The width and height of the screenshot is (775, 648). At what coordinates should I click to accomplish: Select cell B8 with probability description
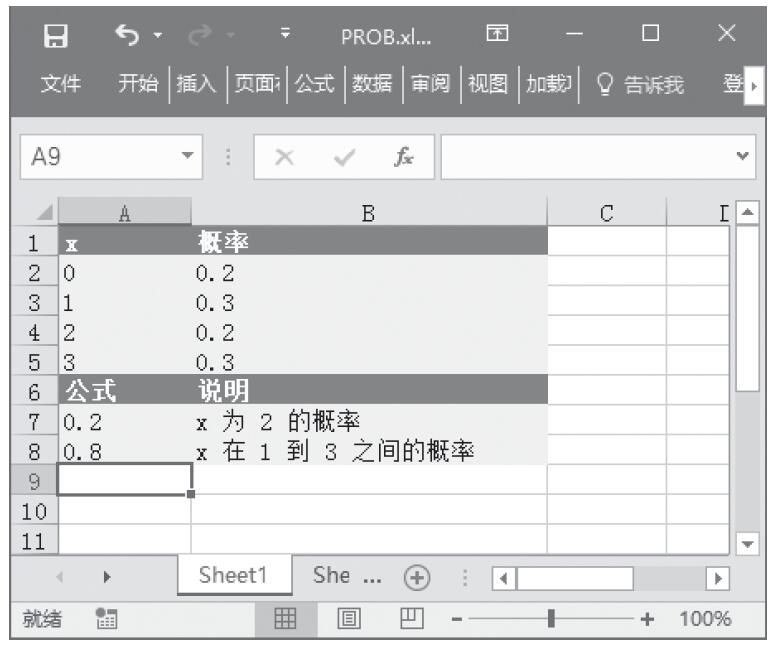(x=368, y=451)
